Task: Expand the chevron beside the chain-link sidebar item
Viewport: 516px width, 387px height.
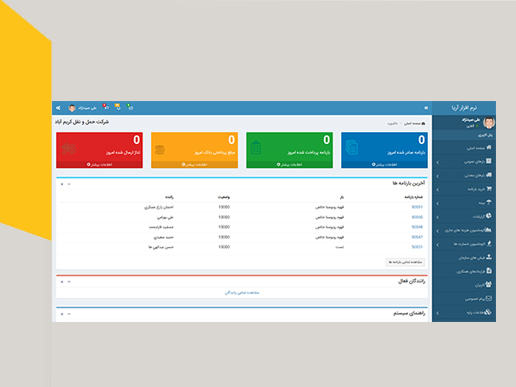Action: click(x=438, y=313)
